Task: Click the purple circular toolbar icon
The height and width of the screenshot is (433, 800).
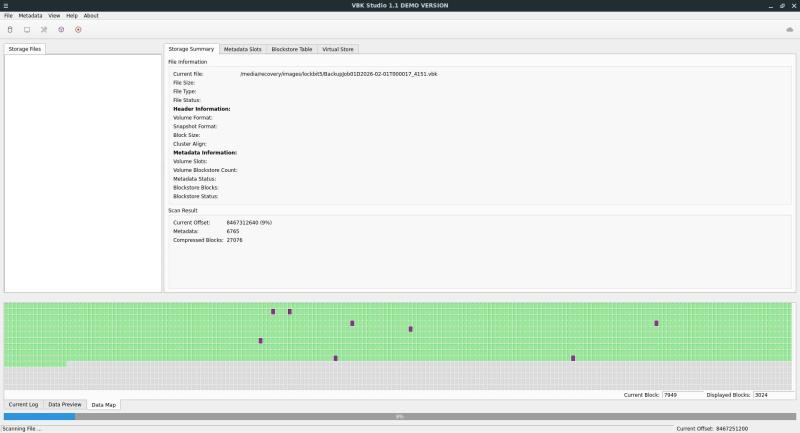Action: (x=61, y=30)
